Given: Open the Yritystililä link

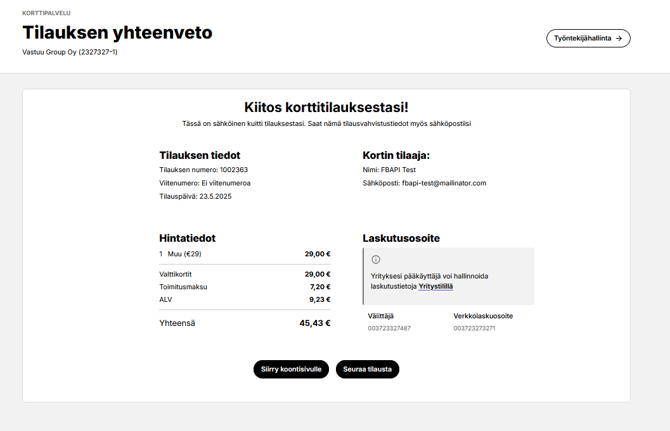Looking at the screenshot, I should 435,287.
